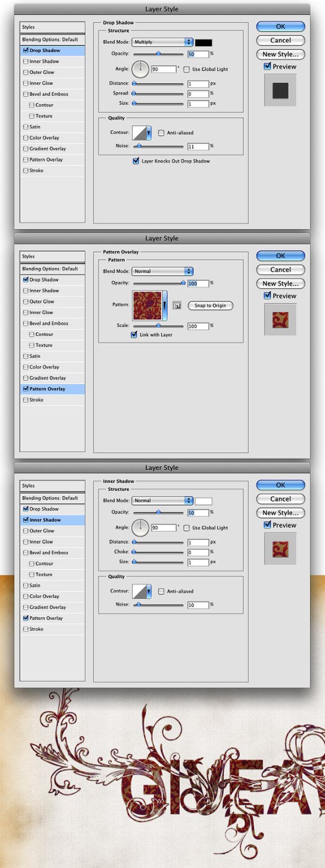The width and height of the screenshot is (325, 868).
Task: Click Cancel in the Pattern Overlay dialog
Action: pyautogui.click(x=281, y=270)
